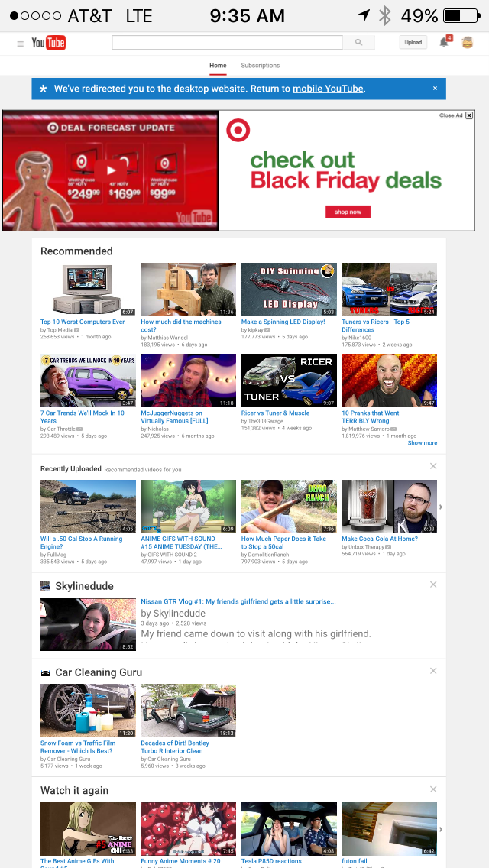Open Bentley Turbo R Interior Clean thumbnail
Viewport: 489px width, 868px height.
(188, 711)
